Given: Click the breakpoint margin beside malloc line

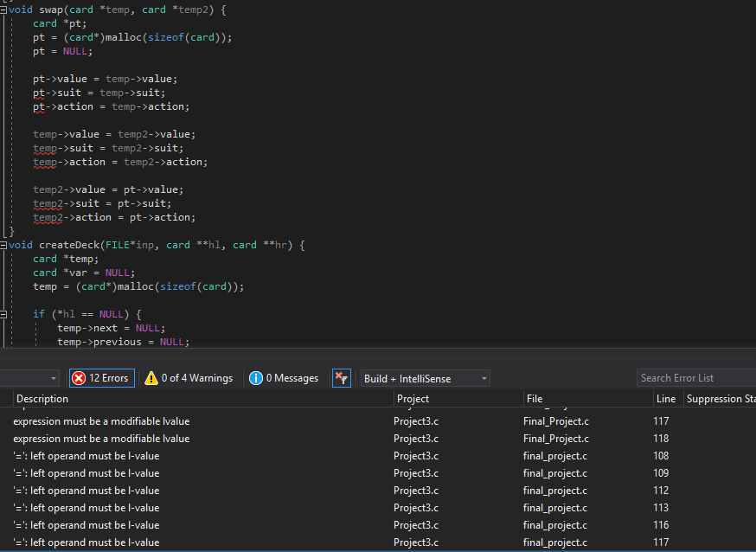Looking at the screenshot, I should point(4,36).
